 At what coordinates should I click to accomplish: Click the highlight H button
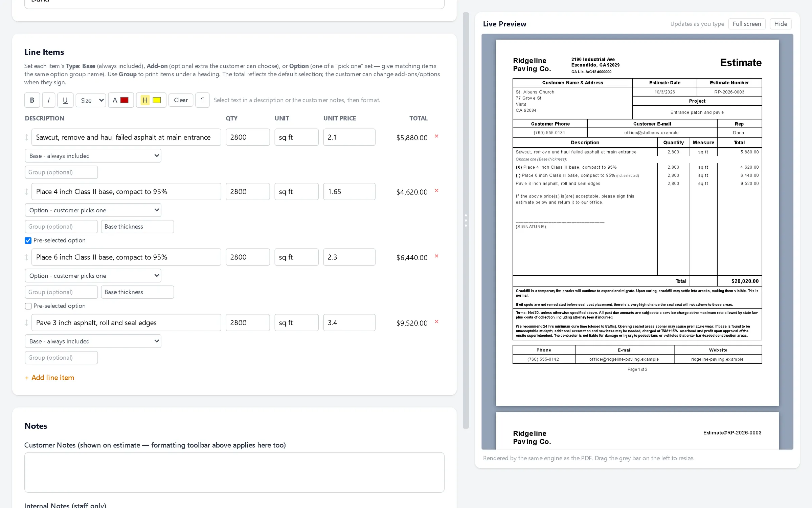145,100
